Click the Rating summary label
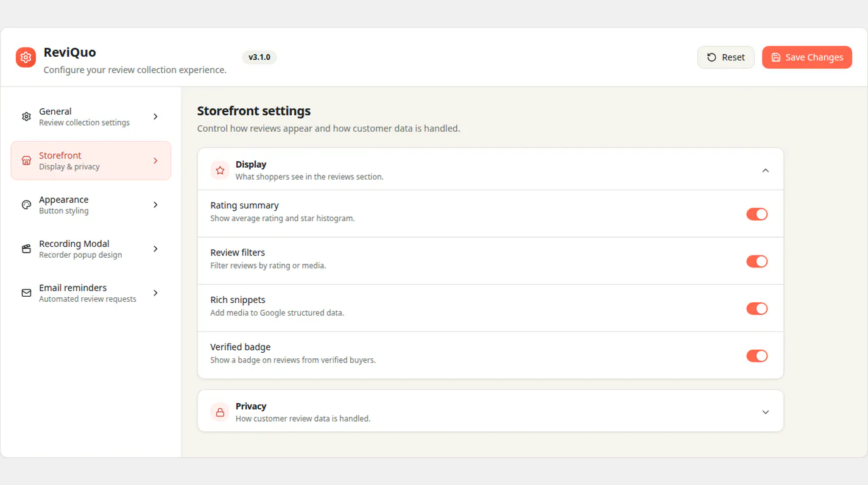 pos(244,205)
